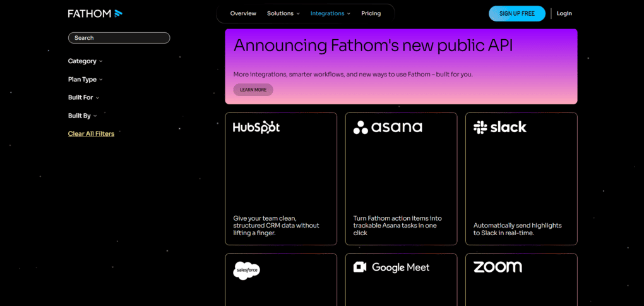Click the Salesforce cloud logo

coord(246,271)
